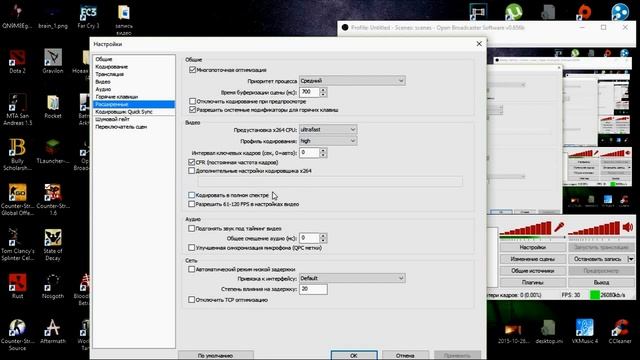Open the Привязка к интерфейсу dropdown showing Default
Screen dimensions: 640x360
pos(352,278)
